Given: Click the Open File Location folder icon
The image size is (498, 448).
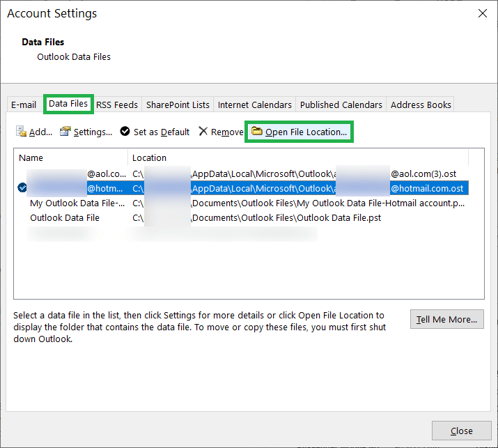Looking at the screenshot, I should [256, 130].
